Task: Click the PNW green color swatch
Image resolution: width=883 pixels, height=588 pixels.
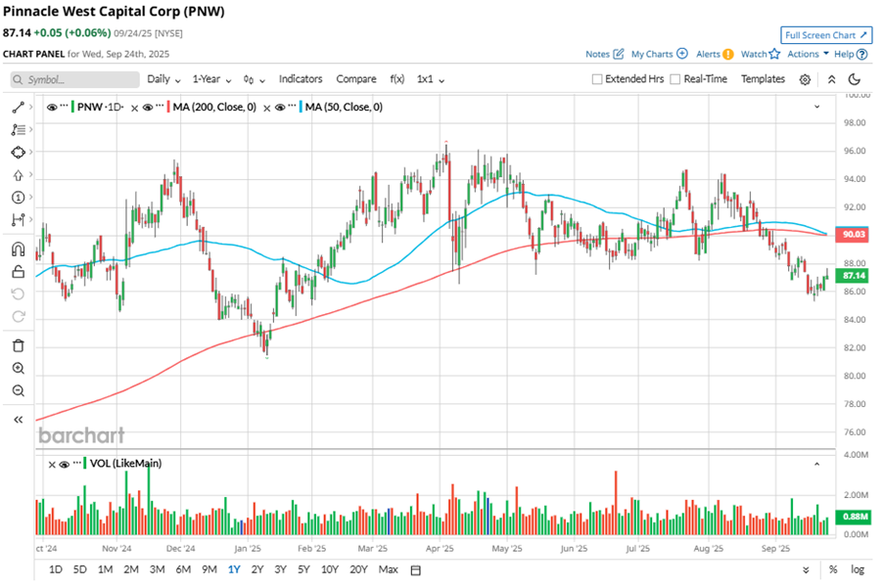Action: pyautogui.click(x=73, y=107)
